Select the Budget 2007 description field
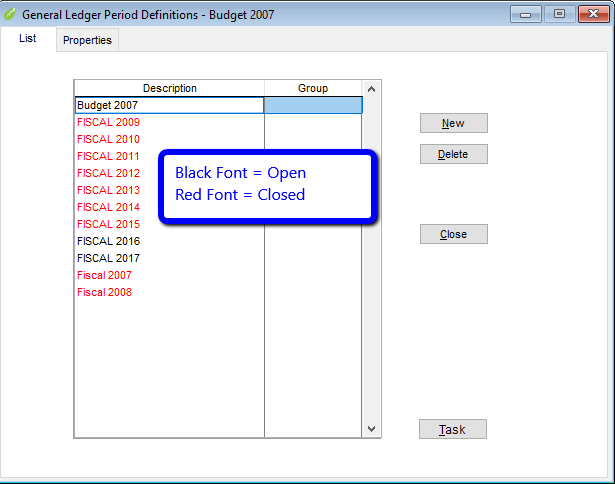The height and width of the screenshot is (484, 615). click(x=168, y=105)
